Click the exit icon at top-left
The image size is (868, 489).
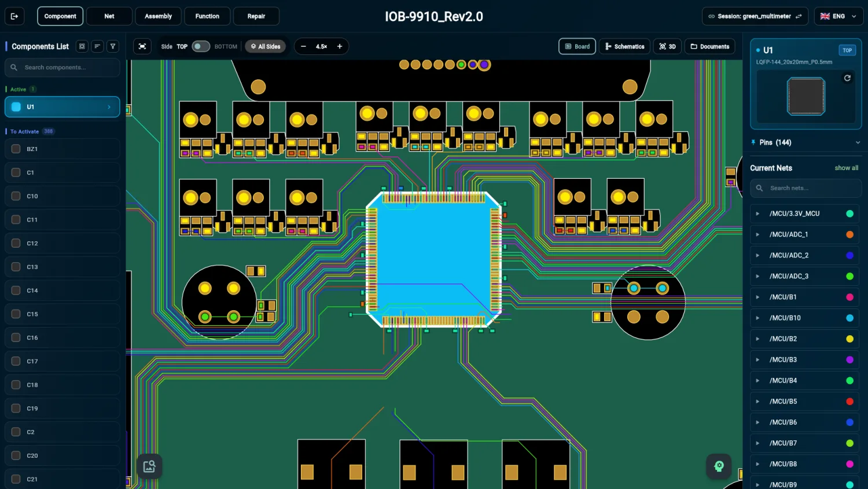14,16
